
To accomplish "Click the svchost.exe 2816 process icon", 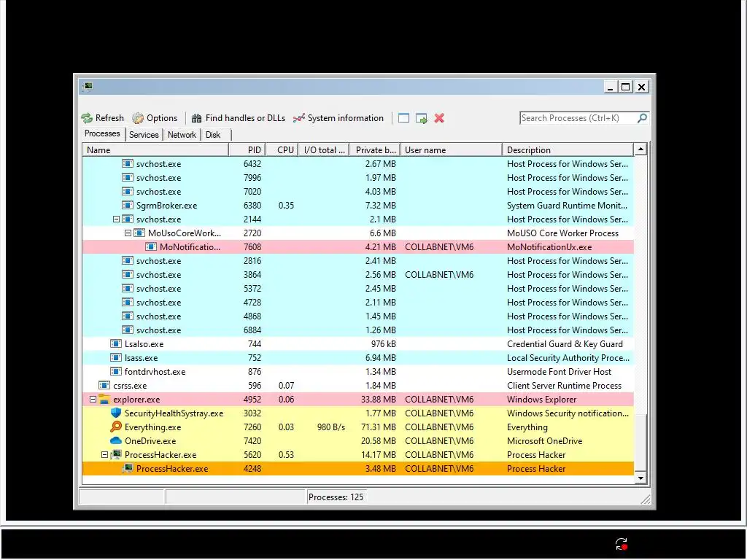I will pos(127,261).
